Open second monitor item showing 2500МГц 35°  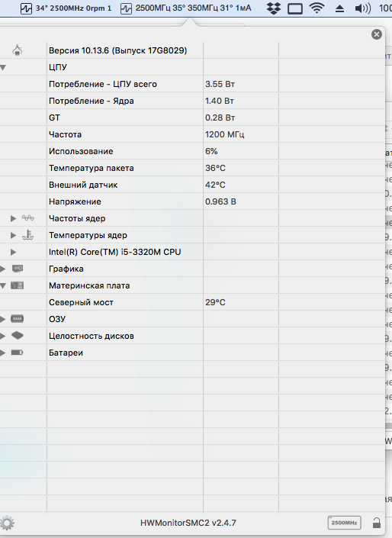coord(186,8)
